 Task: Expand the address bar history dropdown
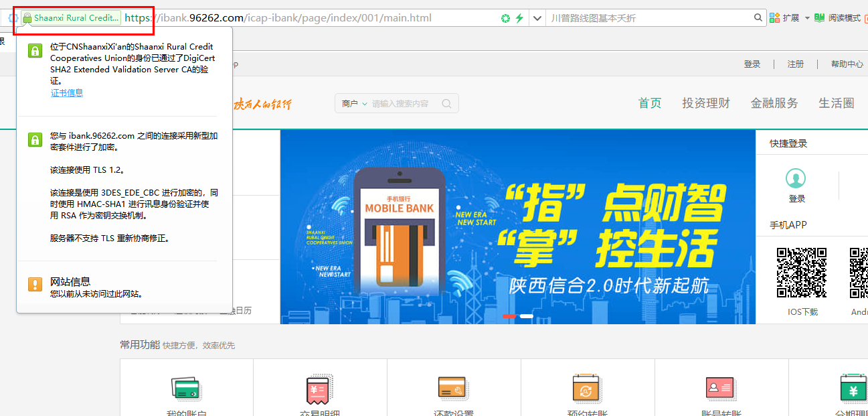pos(537,18)
